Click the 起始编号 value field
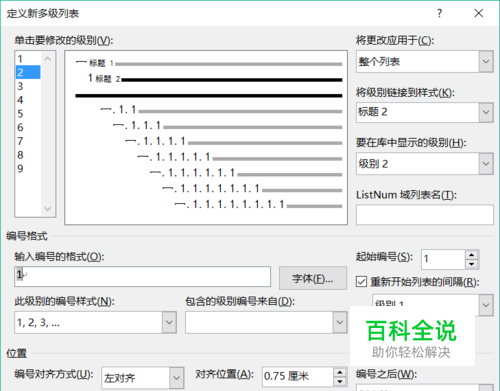This screenshot has height=391, width=500. [x=443, y=259]
